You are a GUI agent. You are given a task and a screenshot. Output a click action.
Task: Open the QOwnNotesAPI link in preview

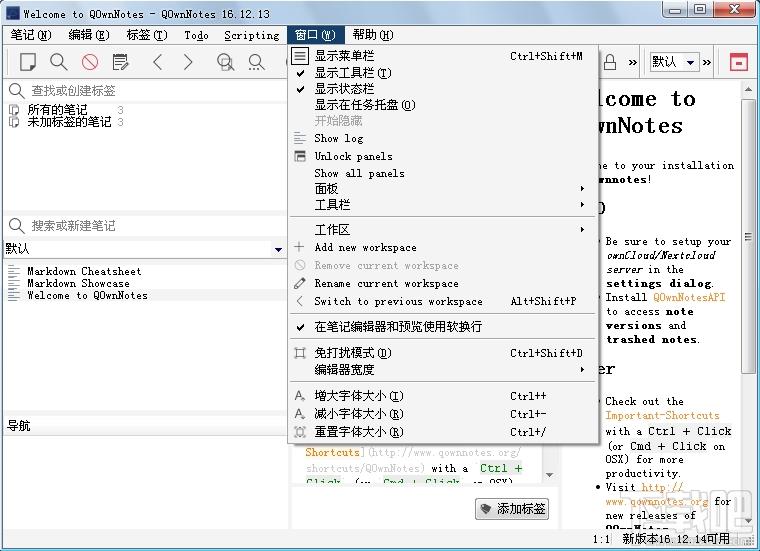click(x=689, y=297)
